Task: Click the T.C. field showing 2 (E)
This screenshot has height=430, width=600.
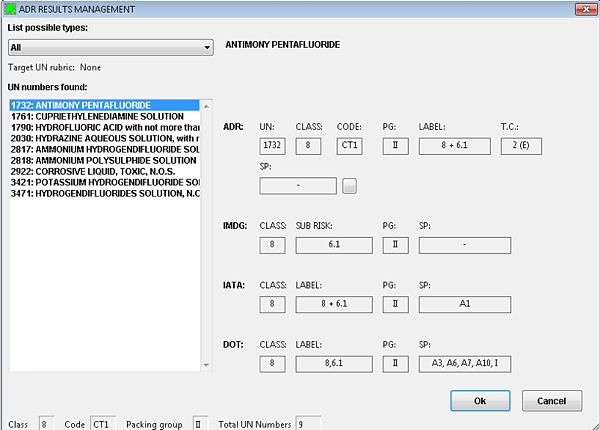Action: point(521,146)
